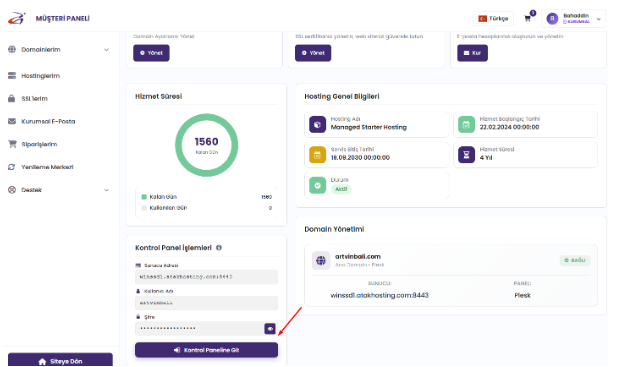
Task: Click Servis Bitiş Tarihi yellow calendar icon
Action: pyautogui.click(x=317, y=155)
